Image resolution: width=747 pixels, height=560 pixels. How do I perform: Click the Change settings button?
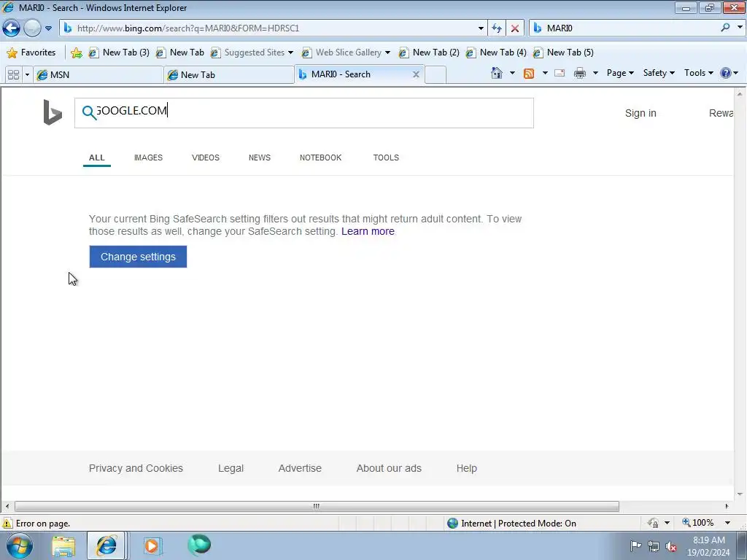tap(138, 257)
